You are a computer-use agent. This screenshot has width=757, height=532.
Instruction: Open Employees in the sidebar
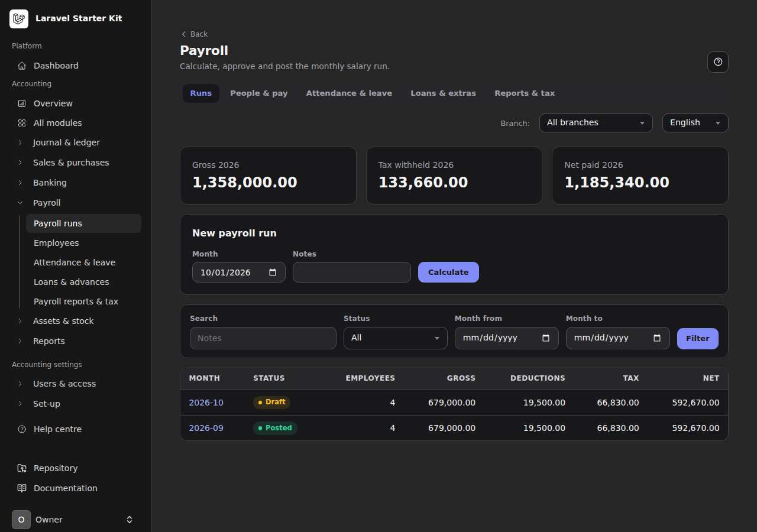click(x=83, y=243)
